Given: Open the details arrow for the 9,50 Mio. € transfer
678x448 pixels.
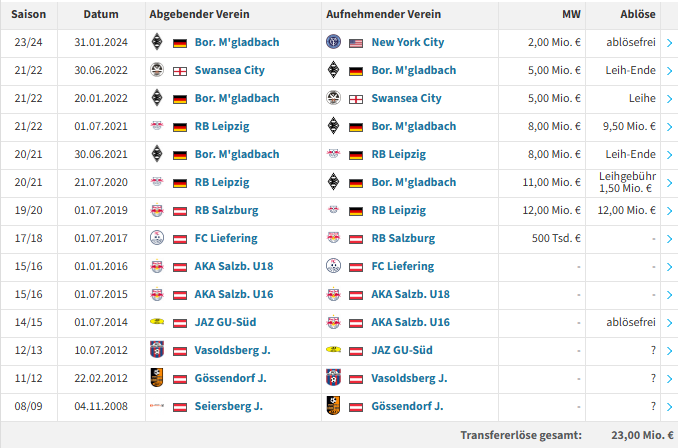Looking at the screenshot, I should tap(669, 127).
